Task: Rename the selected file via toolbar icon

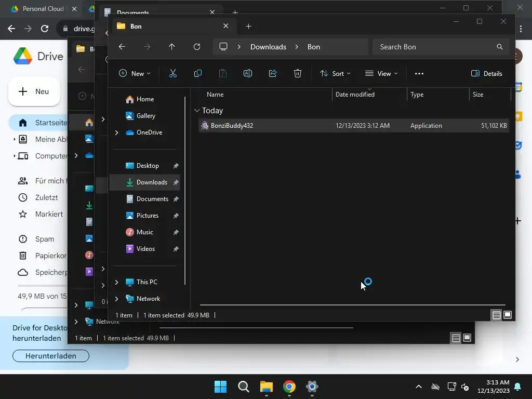Action: [248, 73]
